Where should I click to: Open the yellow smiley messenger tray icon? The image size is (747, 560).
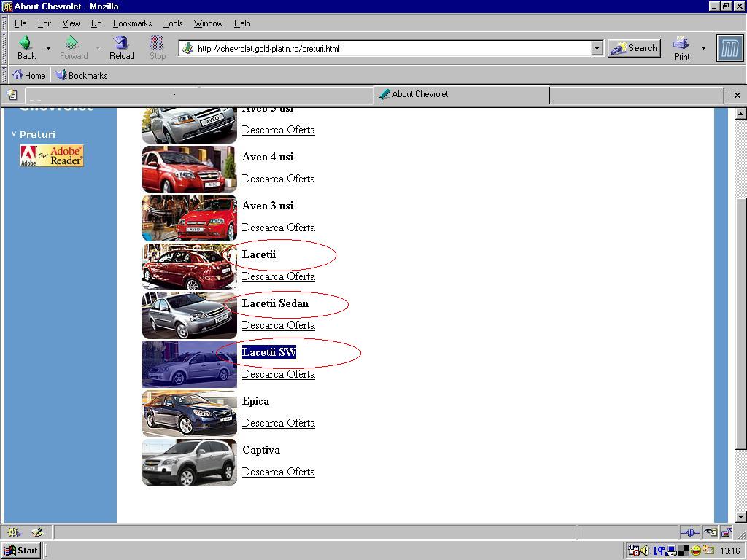(695, 551)
